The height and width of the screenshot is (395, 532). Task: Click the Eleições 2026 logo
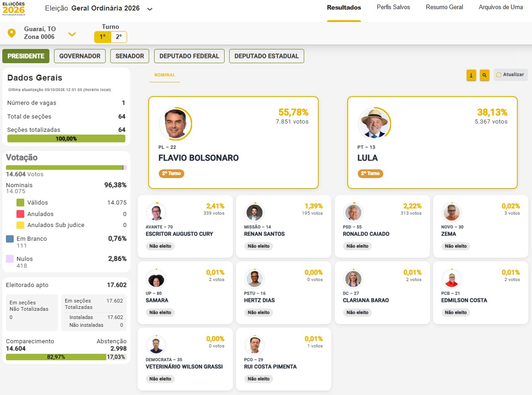[14, 9]
